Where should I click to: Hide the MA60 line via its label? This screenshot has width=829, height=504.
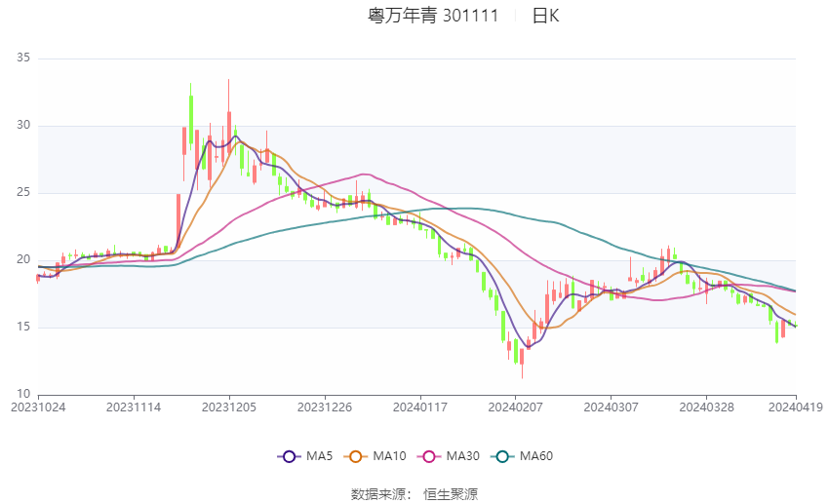(536, 456)
